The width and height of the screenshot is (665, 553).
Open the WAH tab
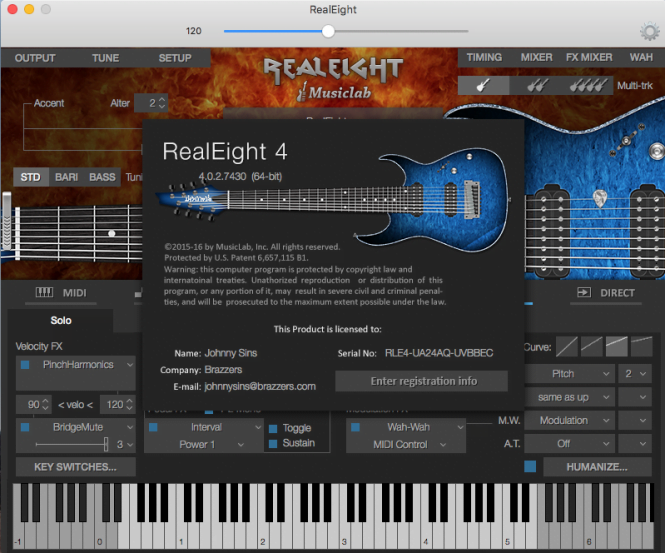click(x=641, y=57)
